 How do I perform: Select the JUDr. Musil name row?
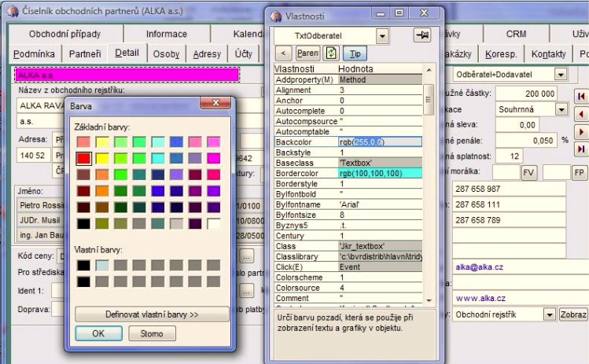tap(41, 220)
